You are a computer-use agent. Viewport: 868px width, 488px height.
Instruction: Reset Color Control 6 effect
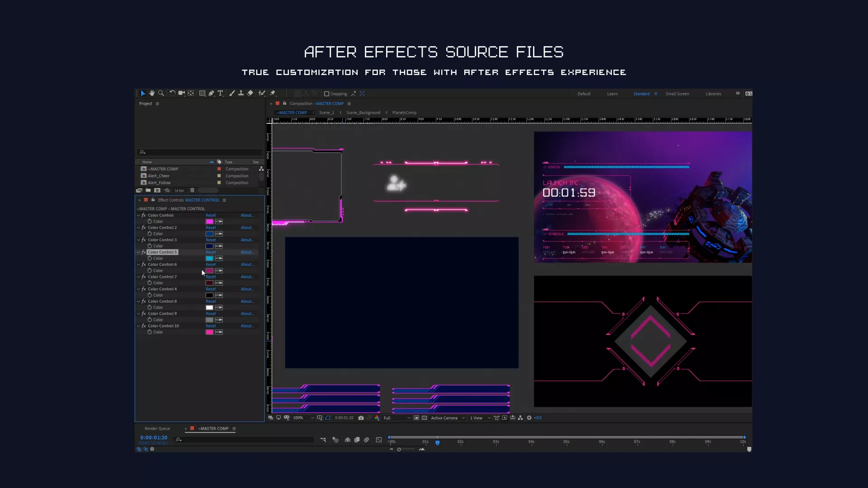[211, 264]
